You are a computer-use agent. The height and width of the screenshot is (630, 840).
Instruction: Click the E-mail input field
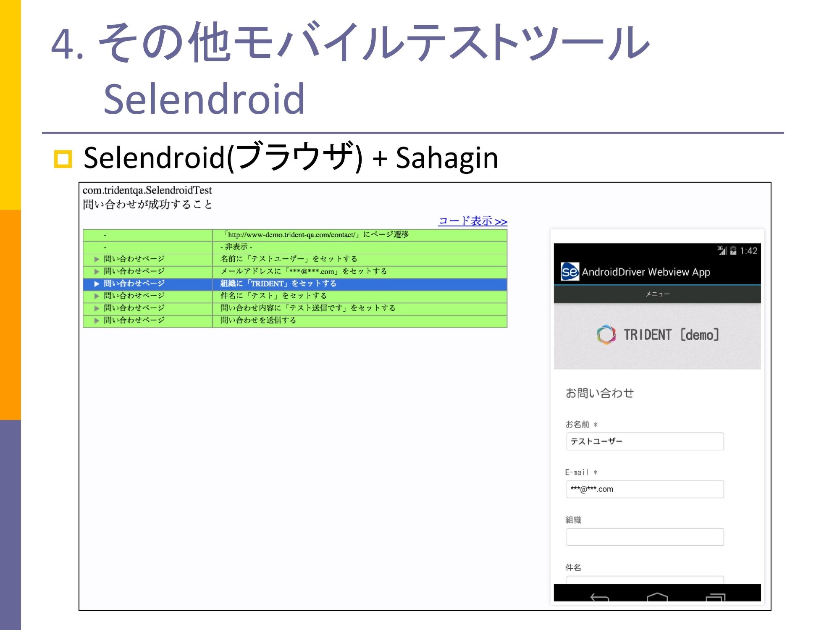(x=645, y=489)
